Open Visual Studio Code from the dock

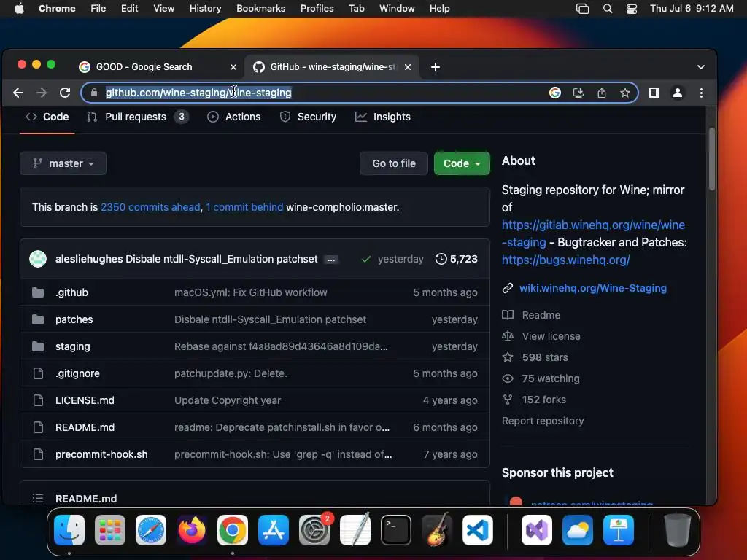tap(478, 530)
